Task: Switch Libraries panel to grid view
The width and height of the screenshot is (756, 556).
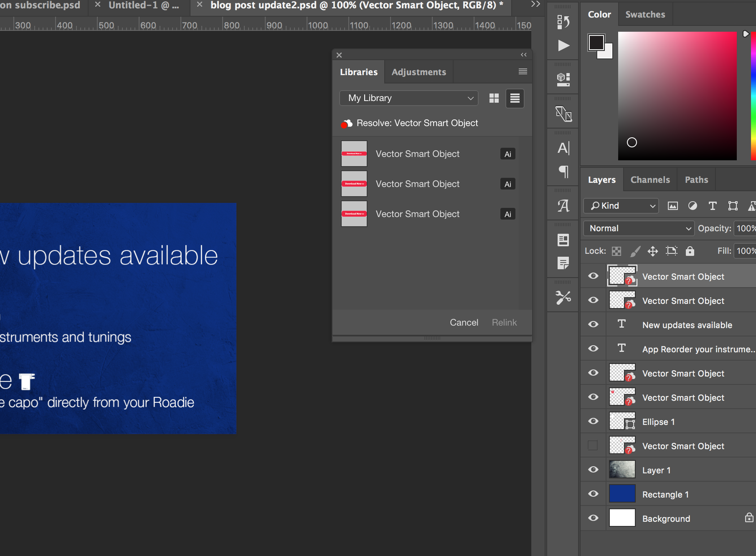Action: pyautogui.click(x=494, y=98)
